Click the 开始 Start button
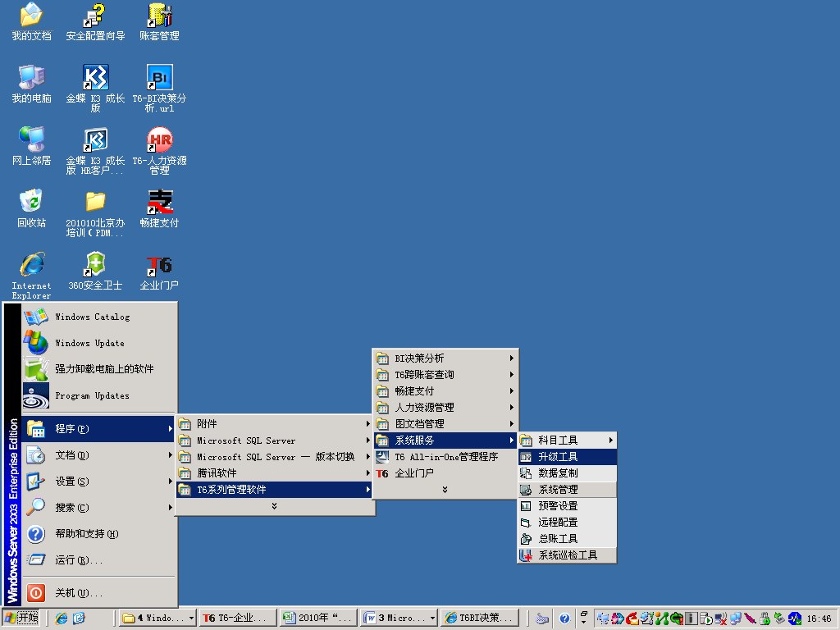The image size is (840, 630). click(x=21, y=619)
